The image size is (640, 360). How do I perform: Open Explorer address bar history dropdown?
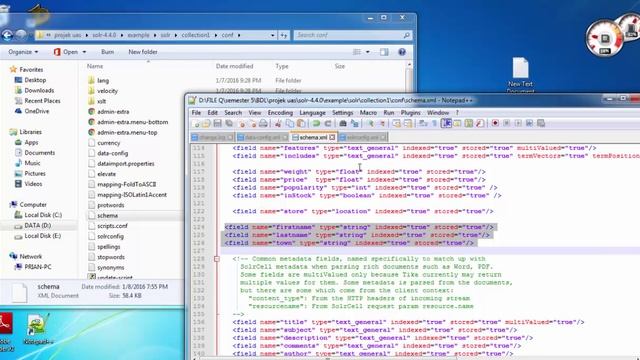[272, 36]
